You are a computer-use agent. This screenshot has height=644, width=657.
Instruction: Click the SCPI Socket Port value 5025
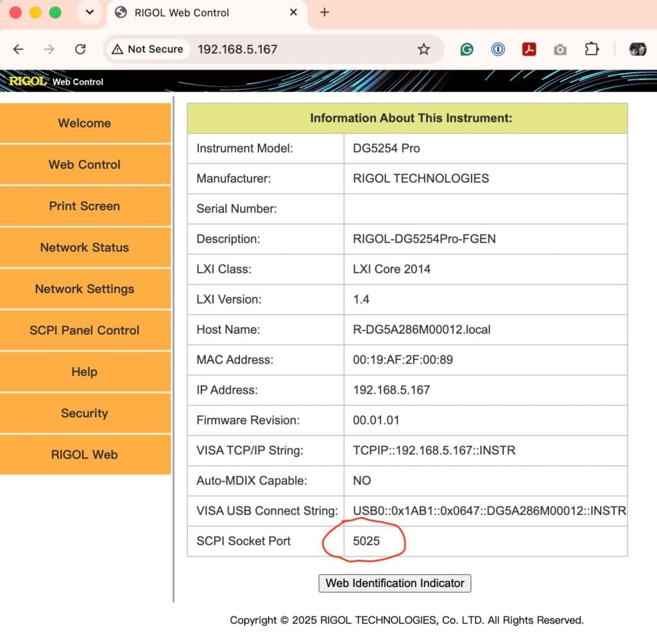[x=366, y=541]
